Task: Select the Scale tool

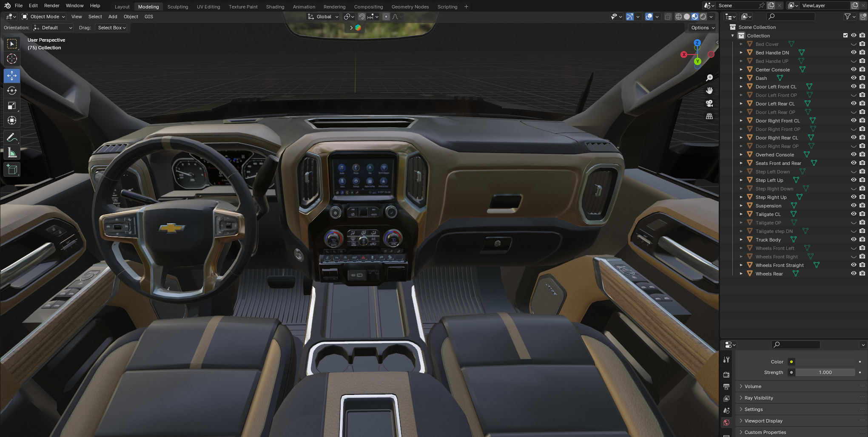Action: [12, 105]
